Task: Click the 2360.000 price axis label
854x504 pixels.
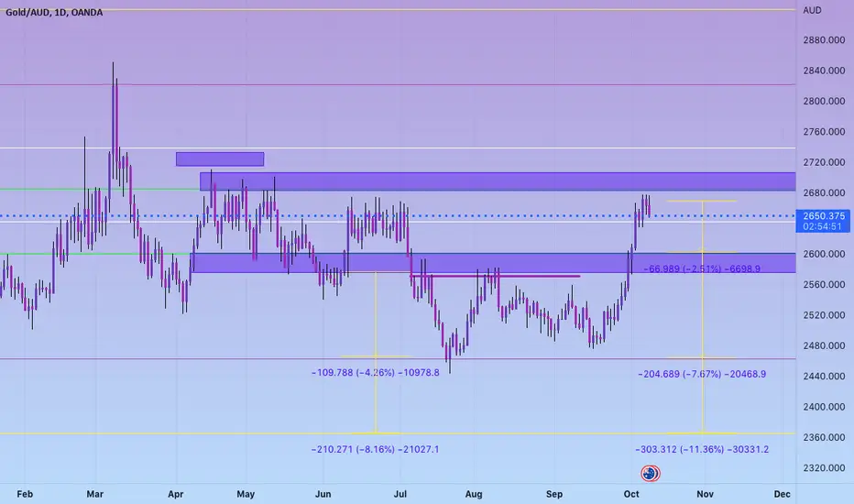Action: point(824,437)
